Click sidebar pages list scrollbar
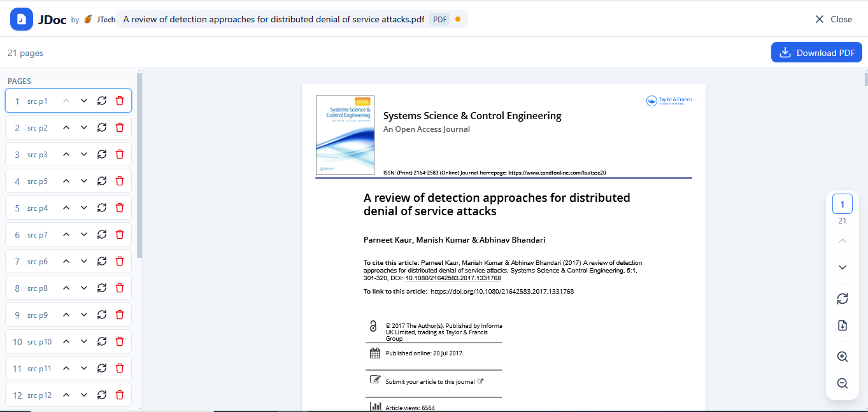This screenshot has height=412, width=868. point(139,166)
